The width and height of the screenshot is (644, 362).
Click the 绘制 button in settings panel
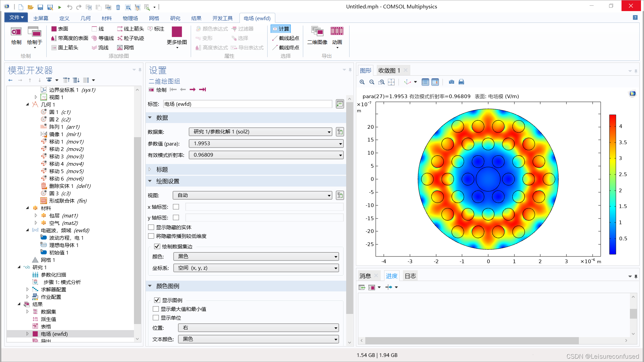coord(157,90)
